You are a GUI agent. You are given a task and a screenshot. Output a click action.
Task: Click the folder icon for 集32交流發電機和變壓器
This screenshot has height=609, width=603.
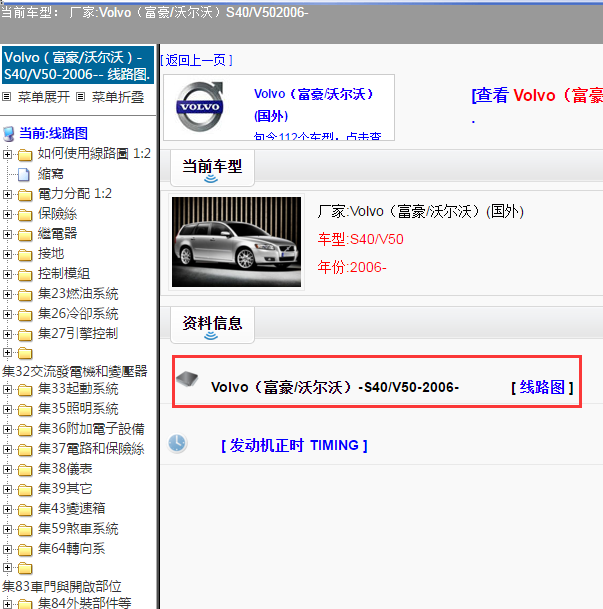(25, 353)
